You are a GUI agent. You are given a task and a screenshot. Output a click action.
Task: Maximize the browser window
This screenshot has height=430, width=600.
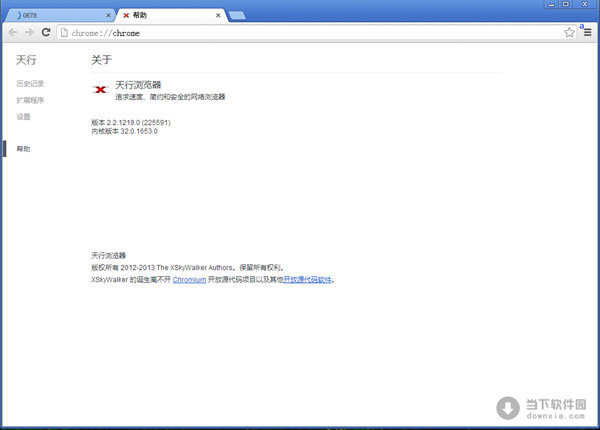pyautogui.click(x=566, y=5)
